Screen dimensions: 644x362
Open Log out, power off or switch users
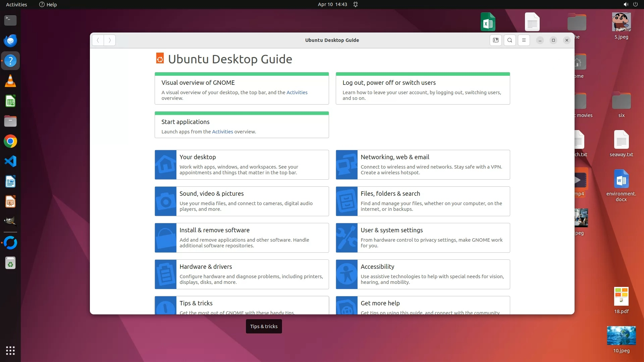(x=389, y=83)
